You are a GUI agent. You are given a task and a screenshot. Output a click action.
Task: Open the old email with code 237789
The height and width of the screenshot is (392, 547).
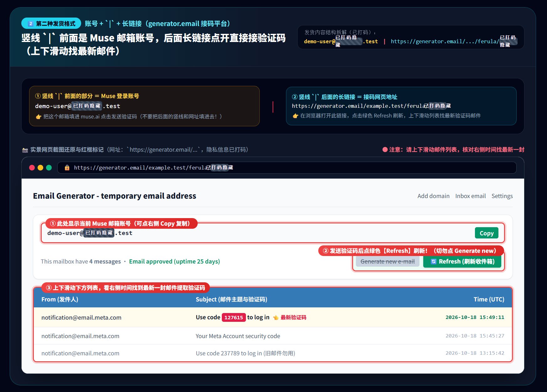273,353
